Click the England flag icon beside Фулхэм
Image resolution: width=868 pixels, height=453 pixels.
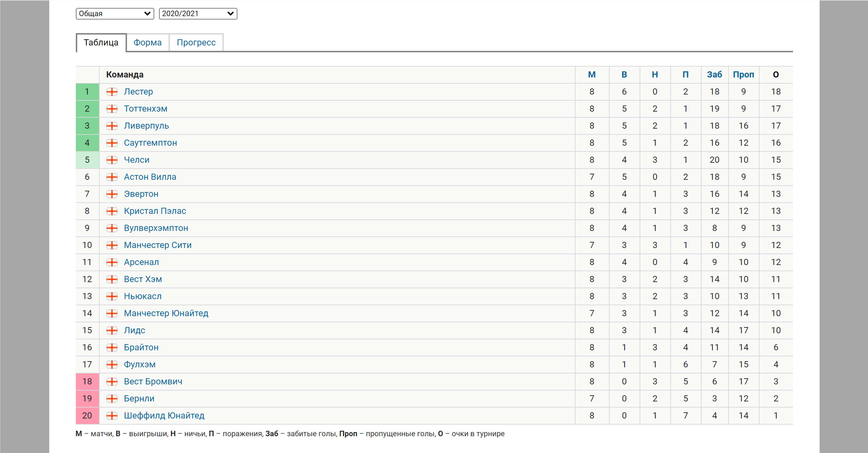(x=112, y=364)
